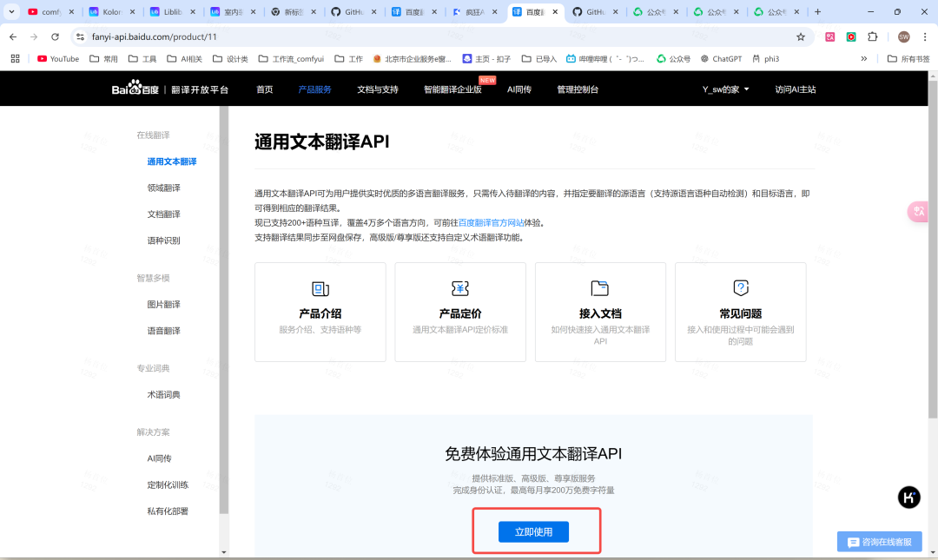Open the tab search dropdown arrow

tap(11, 12)
